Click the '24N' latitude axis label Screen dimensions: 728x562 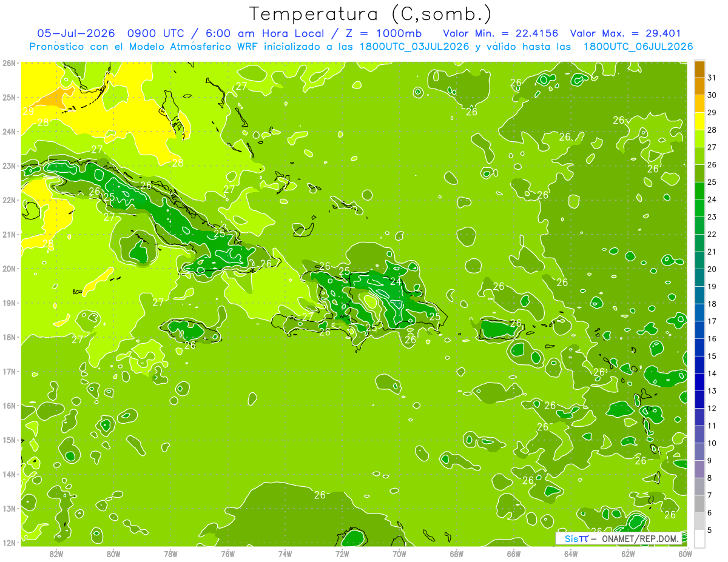[8, 132]
